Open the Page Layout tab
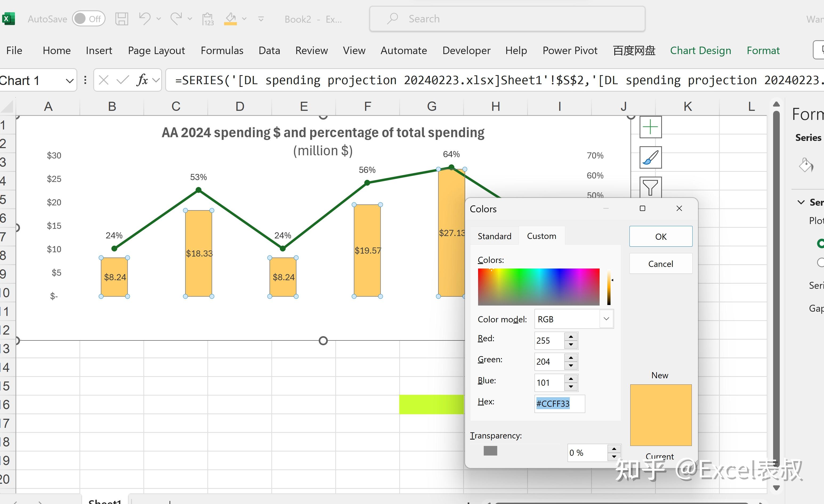This screenshot has height=504, width=824. pyautogui.click(x=156, y=50)
